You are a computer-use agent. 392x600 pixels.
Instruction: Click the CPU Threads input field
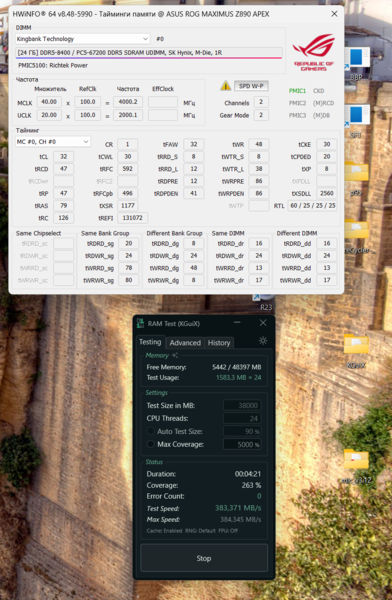[242, 419]
